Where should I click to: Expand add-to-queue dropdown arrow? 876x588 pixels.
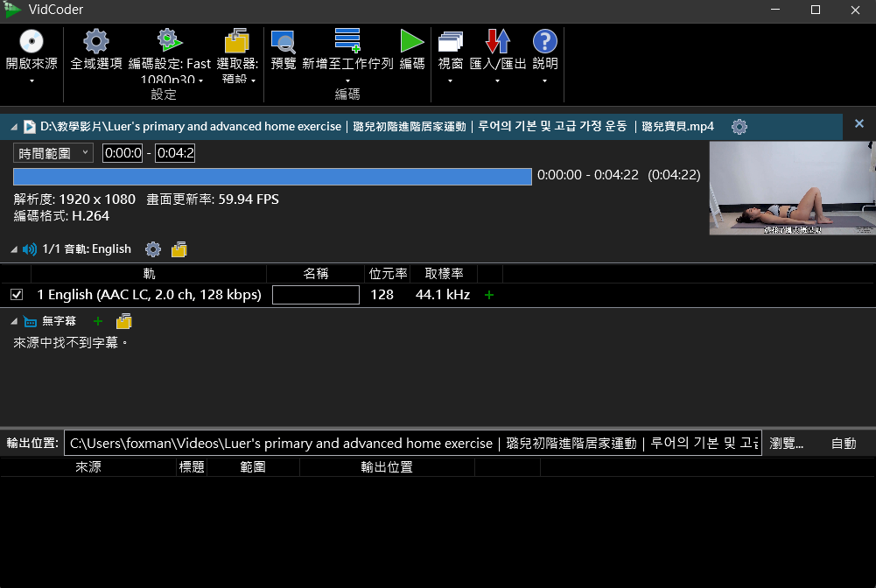coord(347,81)
